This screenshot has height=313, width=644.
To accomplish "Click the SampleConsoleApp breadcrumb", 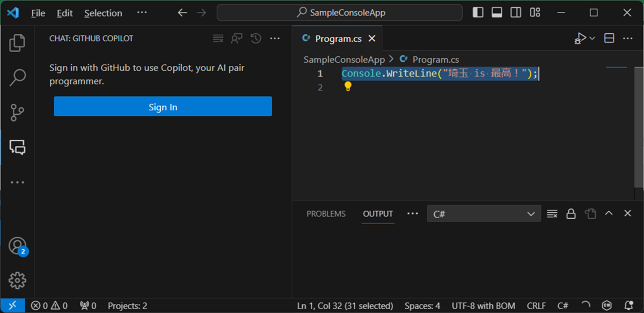I will tap(344, 59).
